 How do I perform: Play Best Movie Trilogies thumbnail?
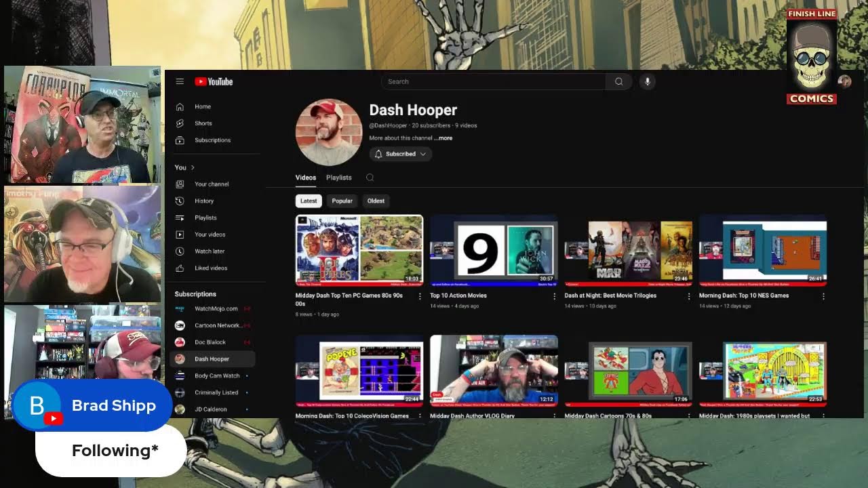click(629, 251)
